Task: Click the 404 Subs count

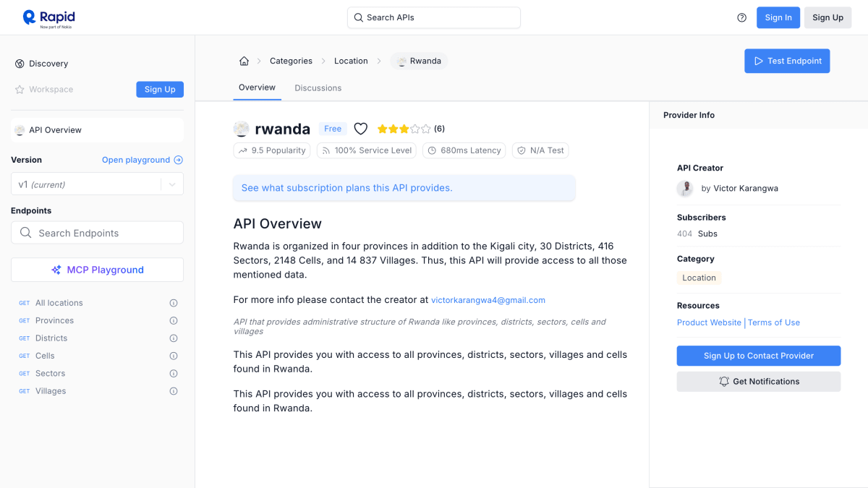Action: click(697, 234)
